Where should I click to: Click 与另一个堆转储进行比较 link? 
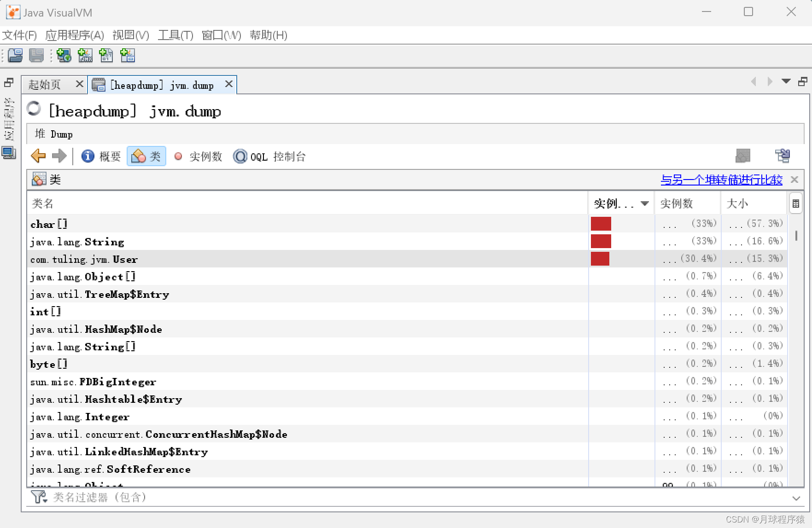pyautogui.click(x=721, y=180)
